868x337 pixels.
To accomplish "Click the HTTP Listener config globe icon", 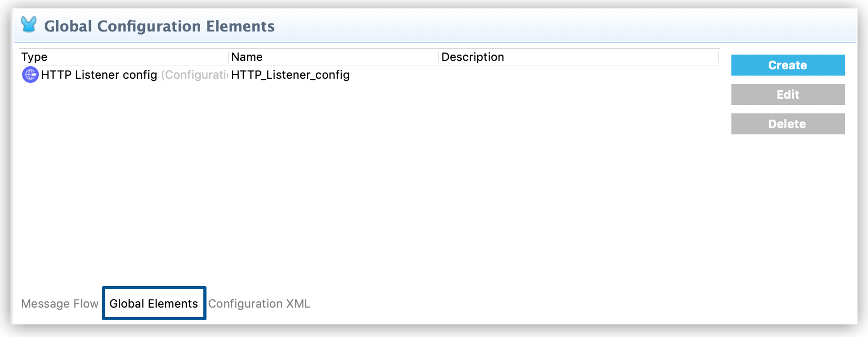I will [x=30, y=75].
